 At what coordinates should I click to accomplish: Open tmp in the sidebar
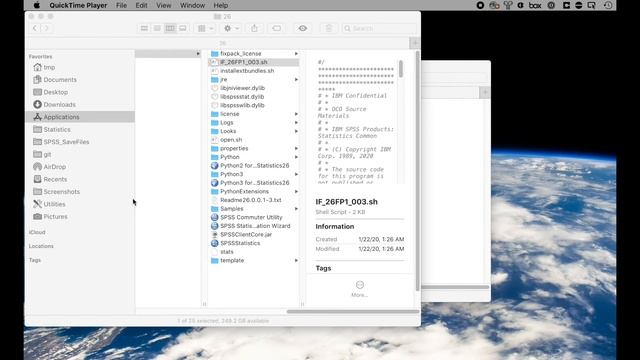(49, 67)
